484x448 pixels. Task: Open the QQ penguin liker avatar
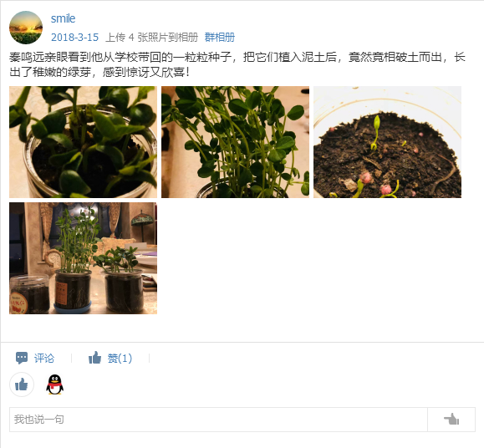coord(54,384)
